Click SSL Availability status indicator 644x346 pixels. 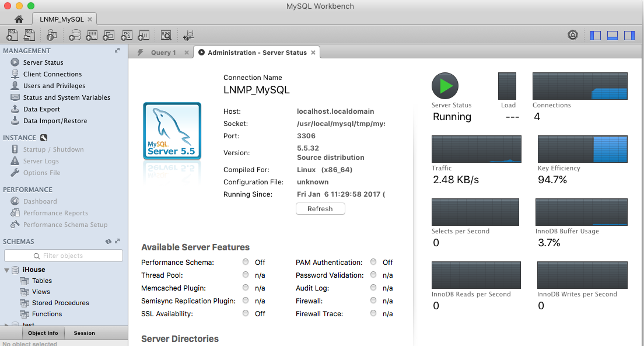(x=245, y=313)
